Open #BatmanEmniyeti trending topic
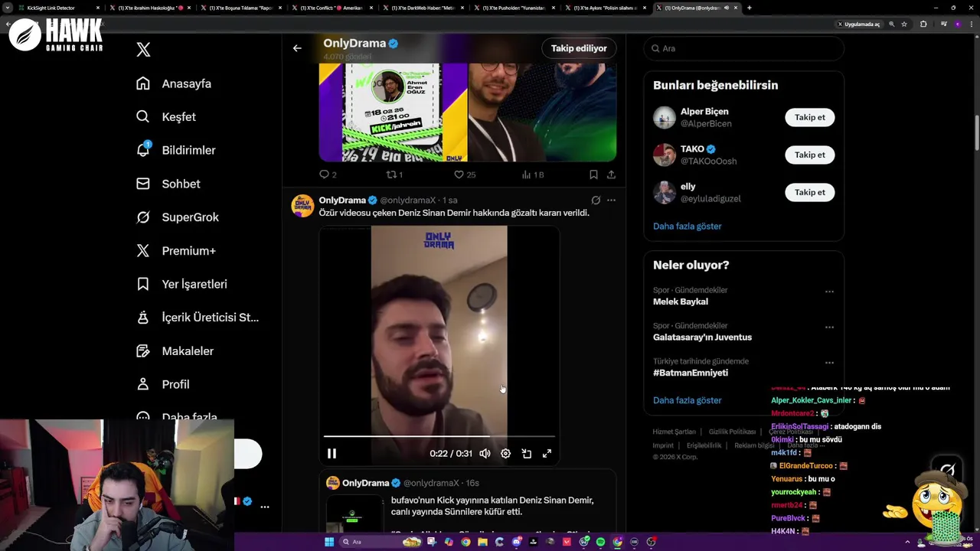The height and width of the screenshot is (551, 980). coord(690,373)
